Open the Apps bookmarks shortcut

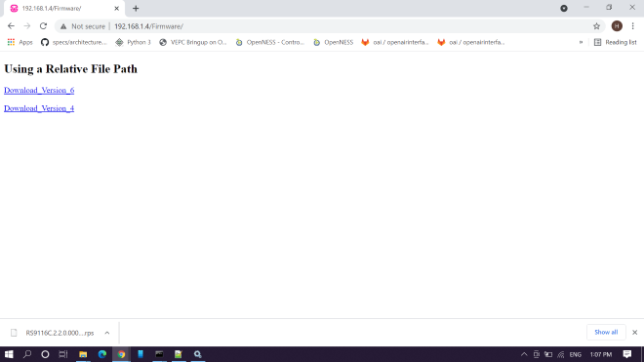(20, 42)
